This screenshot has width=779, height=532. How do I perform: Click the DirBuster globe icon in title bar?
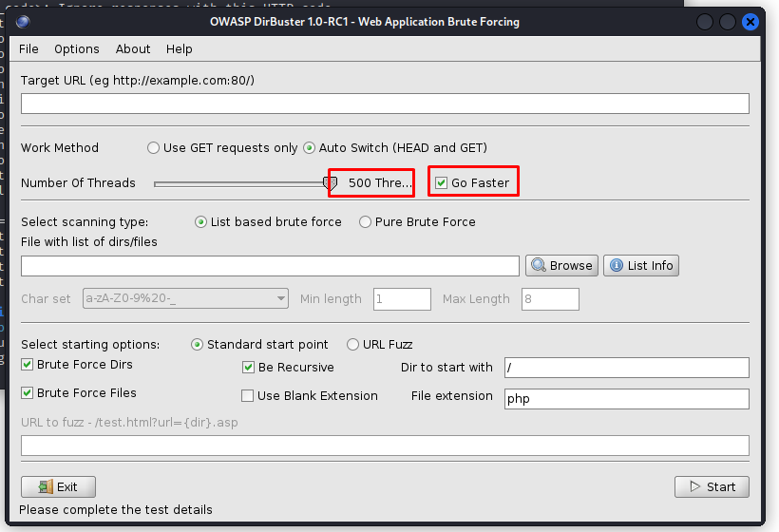click(x=23, y=22)
